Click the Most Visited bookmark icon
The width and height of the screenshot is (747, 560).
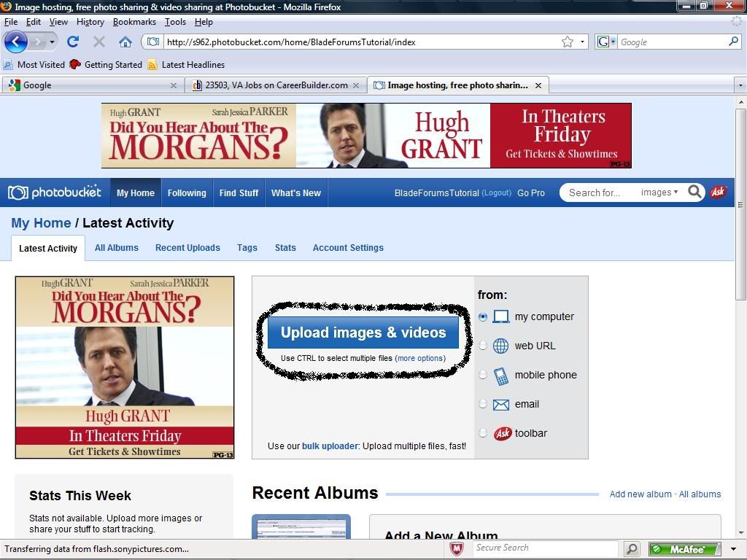click(x=8, y=65)
